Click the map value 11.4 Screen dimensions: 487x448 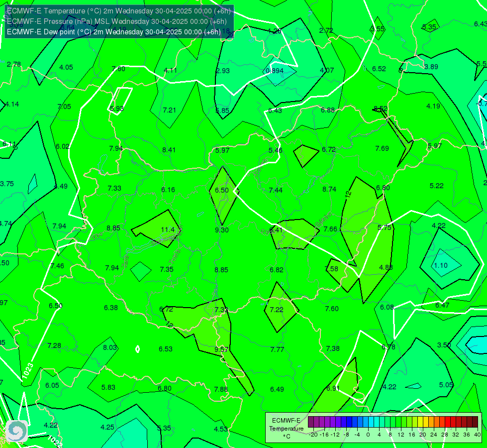pyautogui.click(x=168, y=229)
